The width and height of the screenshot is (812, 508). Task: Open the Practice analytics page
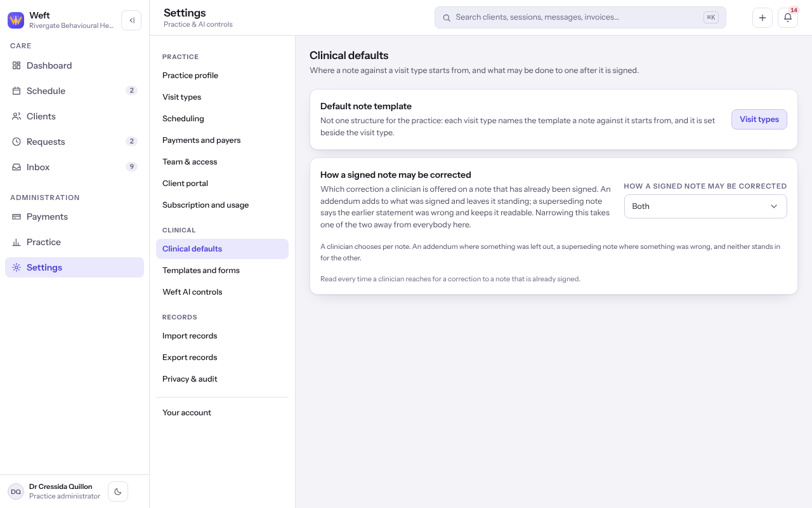(x=74, y=242)
